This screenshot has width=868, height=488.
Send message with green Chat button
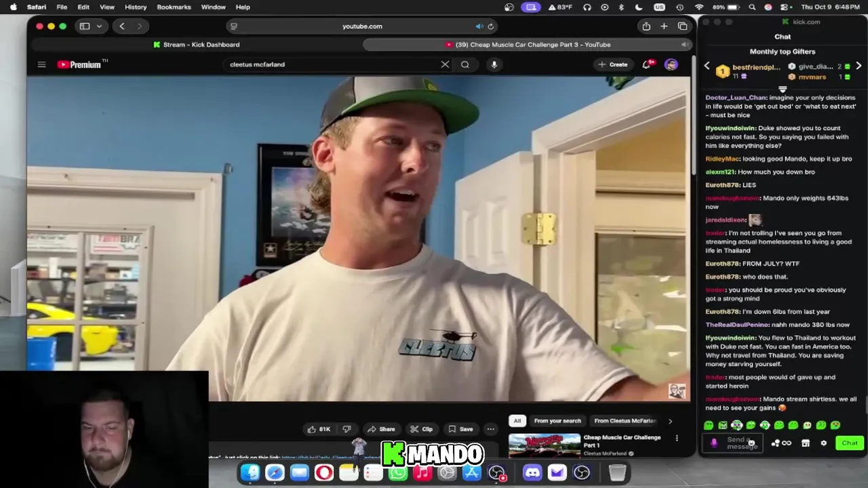tap(850, 443)
